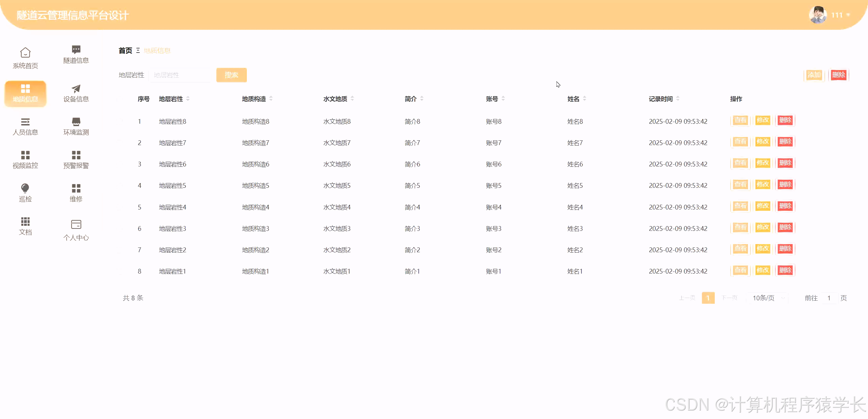View row 地层岩性1 with 查看
868x419 pixels.
[x=740, y=271]
